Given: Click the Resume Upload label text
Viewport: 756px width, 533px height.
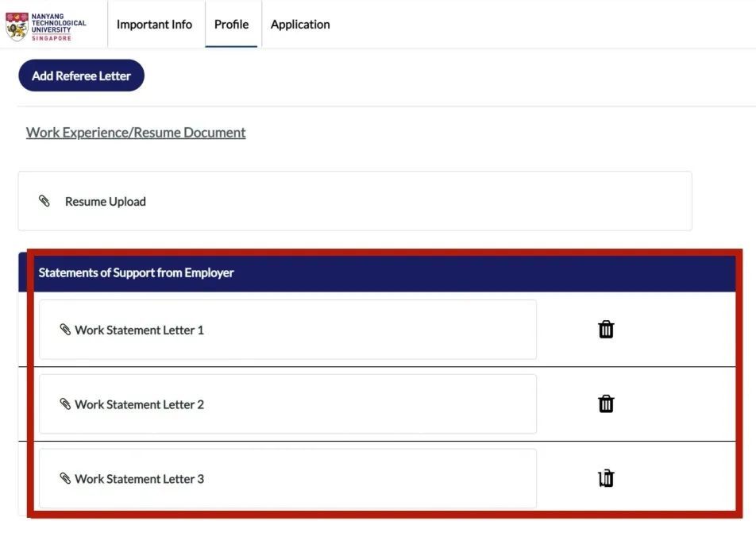Looking at the screenshot, I should [x=106, y=202].
